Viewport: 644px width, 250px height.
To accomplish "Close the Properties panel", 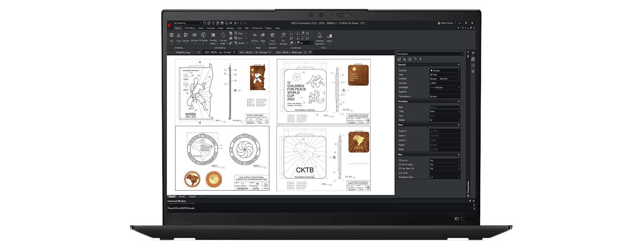I will (x=468, y=53).
